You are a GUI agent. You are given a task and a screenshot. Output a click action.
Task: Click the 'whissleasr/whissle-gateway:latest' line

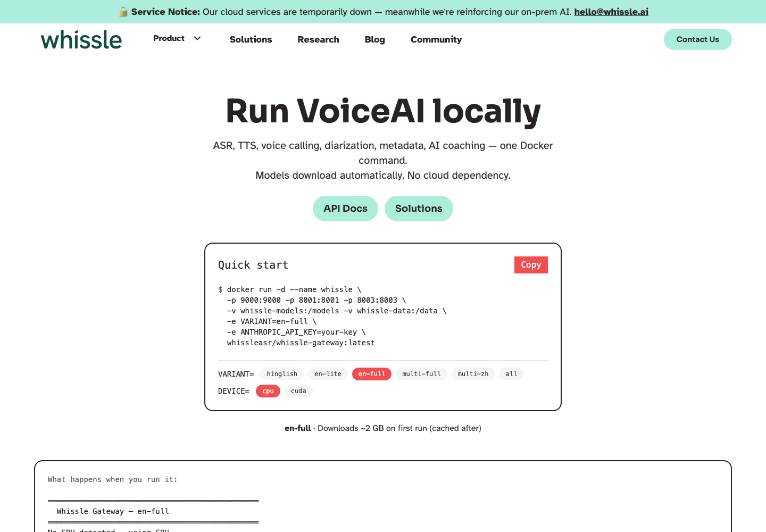pyautogui.click(x=301, y=343)
